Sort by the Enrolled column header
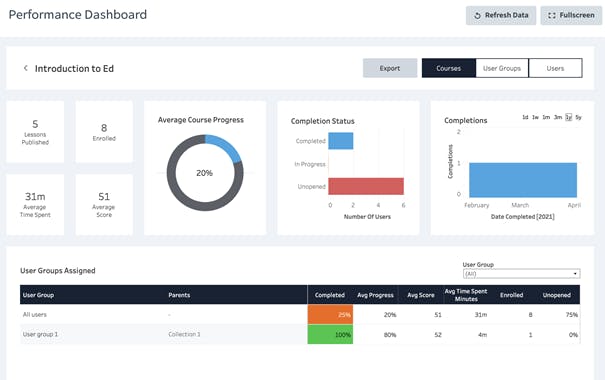The width and height of the screenshot is (605, 380). click(x=512, y=295)
